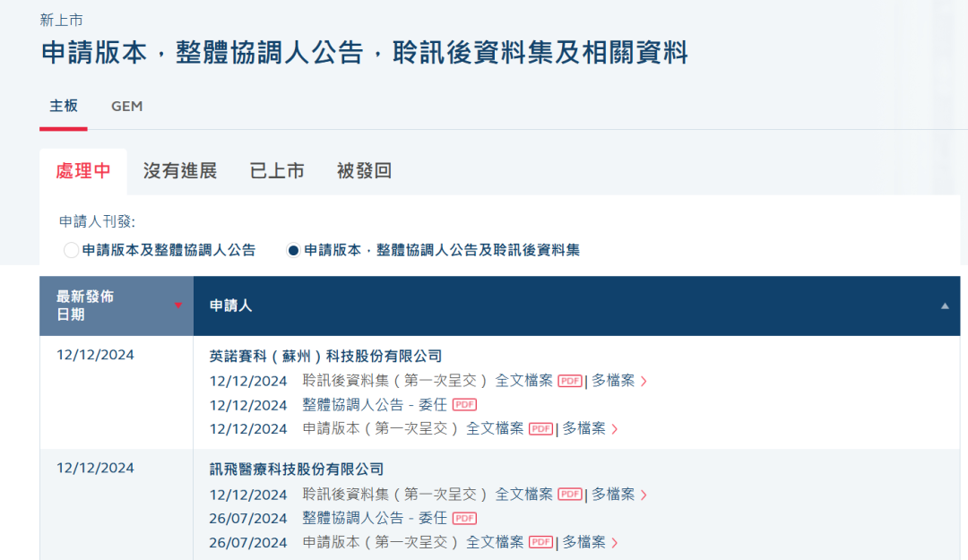Select 申請版本及整體協調人公告 radio option

[70, 250]
